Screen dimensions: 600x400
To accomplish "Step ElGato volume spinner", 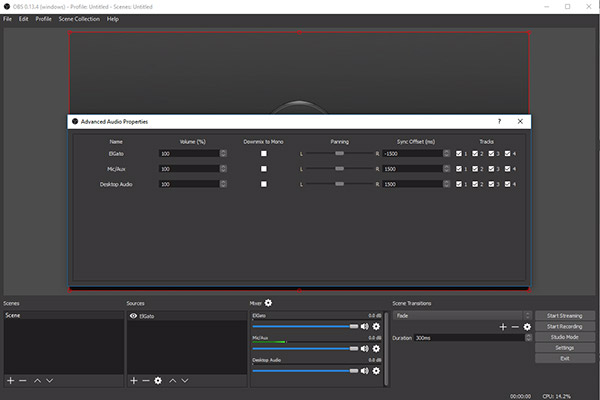I will click(x=223, y=153).
